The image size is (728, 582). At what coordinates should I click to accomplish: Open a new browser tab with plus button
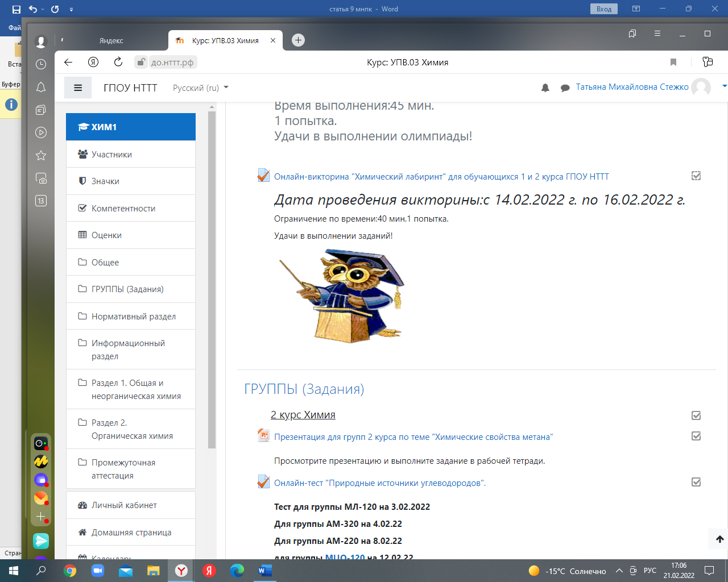(x=298, y=40)
